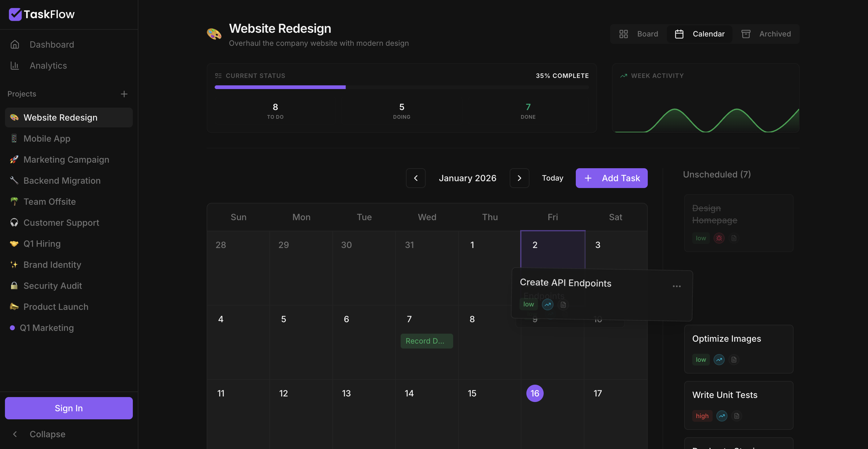Viewport: 868px width, 449px height.
Task: Switch to Board view
Action: [x=639, y=34]
